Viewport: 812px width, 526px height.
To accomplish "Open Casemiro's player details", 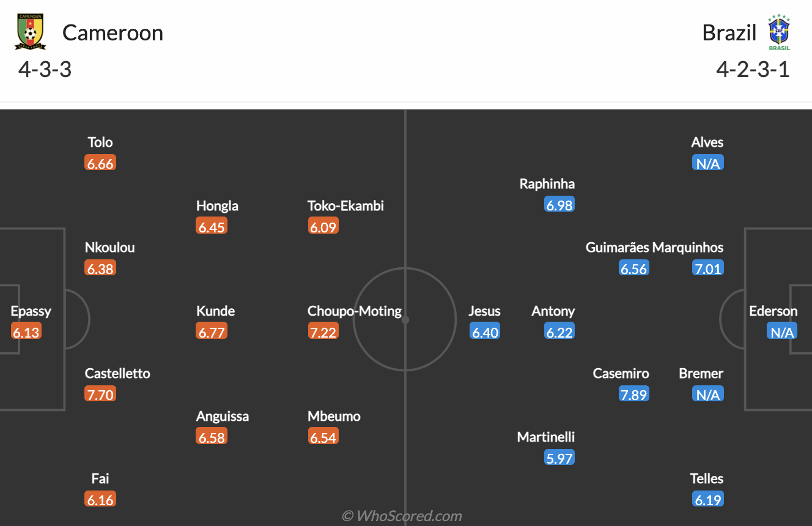I will (621, 373).
